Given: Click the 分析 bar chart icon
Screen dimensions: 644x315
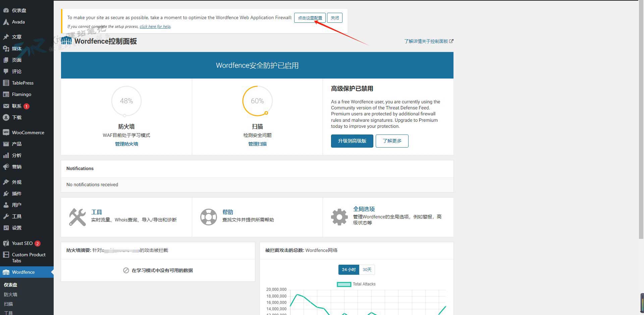Looking at the screenshot, I should 6,155.
